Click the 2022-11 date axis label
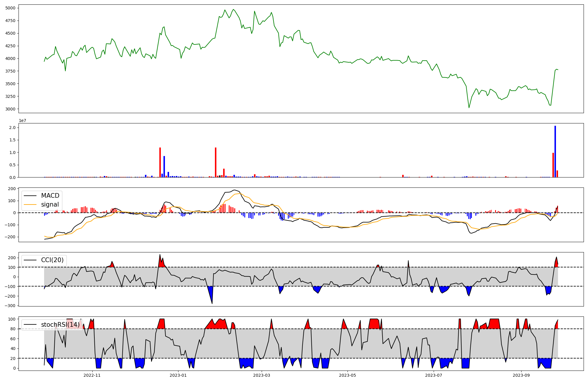This screenshot has width=588, height=382. (92, 375)
